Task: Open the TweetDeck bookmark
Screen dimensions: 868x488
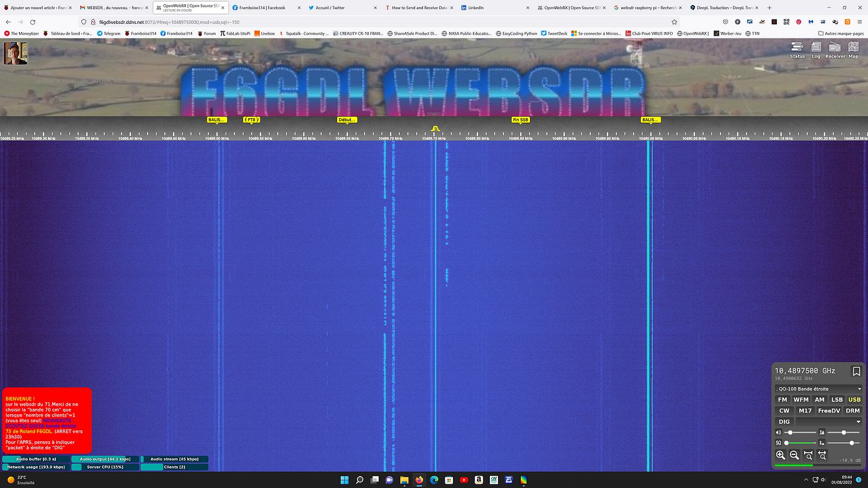Action: [x=554, y=34]
